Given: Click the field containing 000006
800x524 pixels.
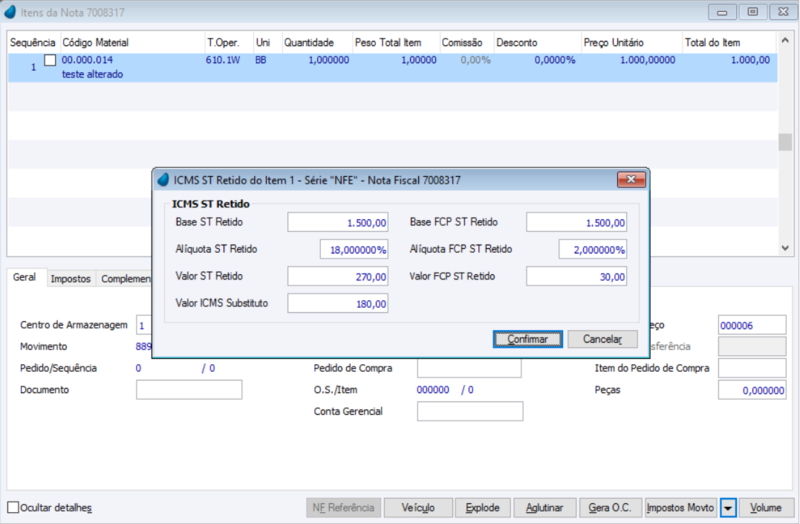Looking at the screenshot, I should point(752,325).
